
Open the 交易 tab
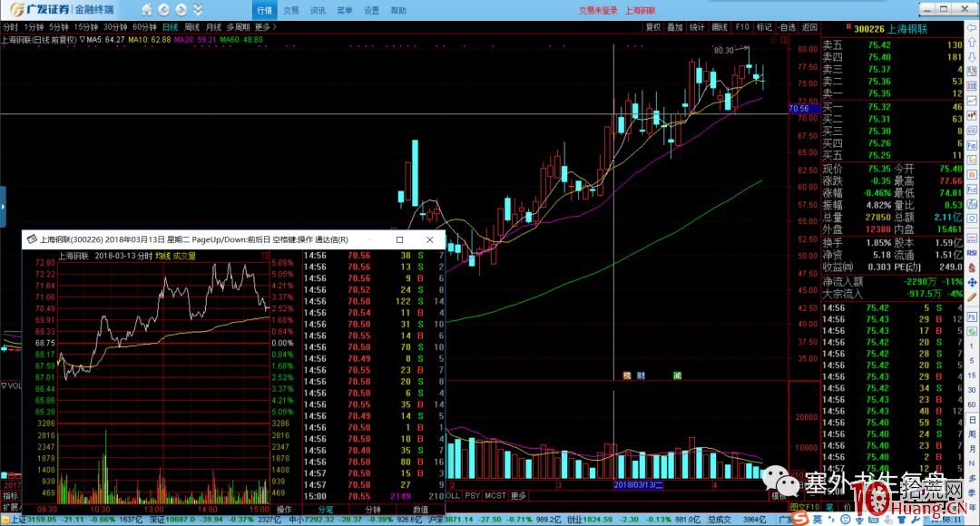click(x=291, y=10)
